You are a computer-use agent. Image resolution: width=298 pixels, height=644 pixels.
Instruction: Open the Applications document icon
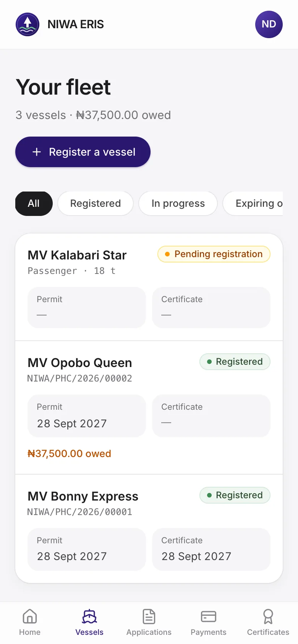tap(149, 616)
